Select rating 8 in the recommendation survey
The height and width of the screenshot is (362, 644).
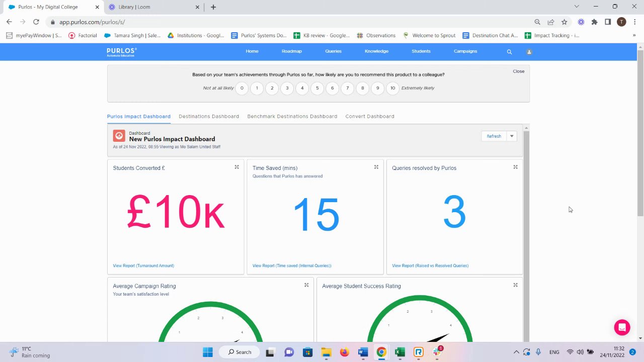pyautogui.click(x=362, y=88)
